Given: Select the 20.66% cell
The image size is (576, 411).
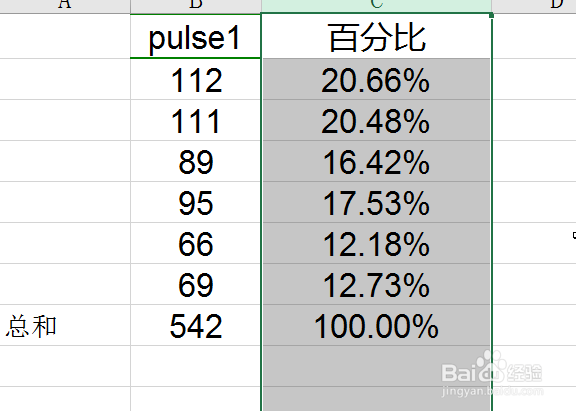Looking at the screenshot, I should (x=376, y=79).
